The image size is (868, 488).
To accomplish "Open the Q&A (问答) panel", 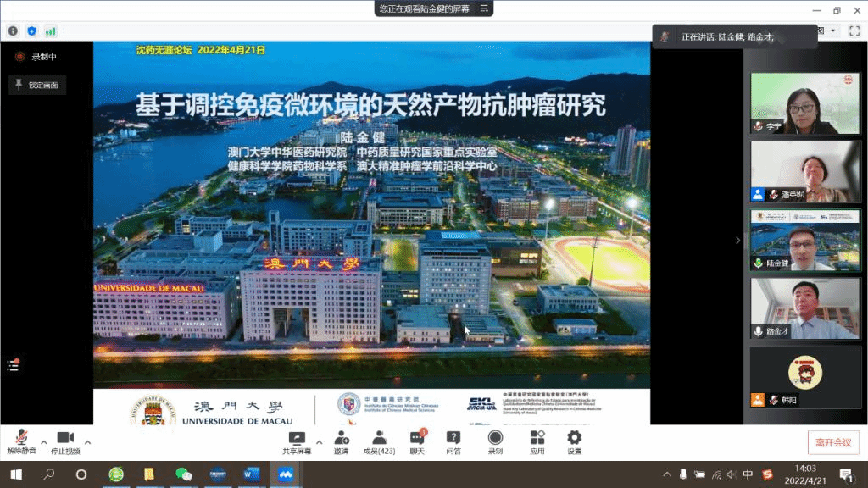I will click(453, 439).
